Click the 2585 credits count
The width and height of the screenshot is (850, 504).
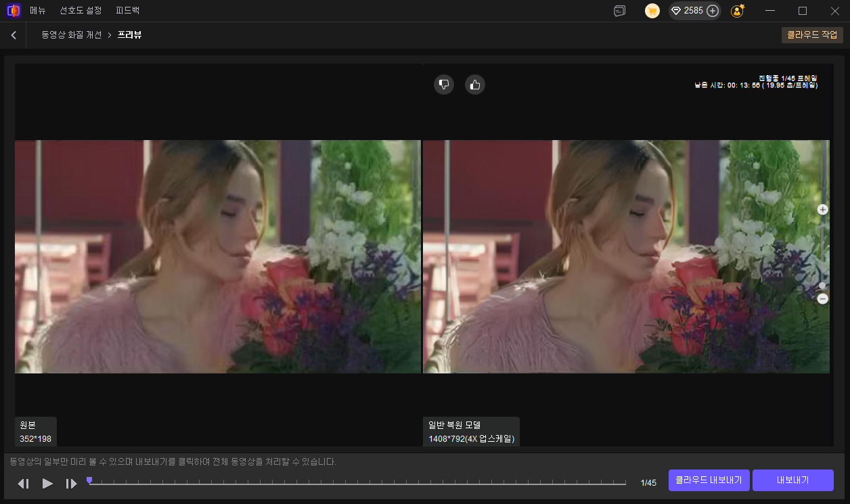click(x=694, y=11)
